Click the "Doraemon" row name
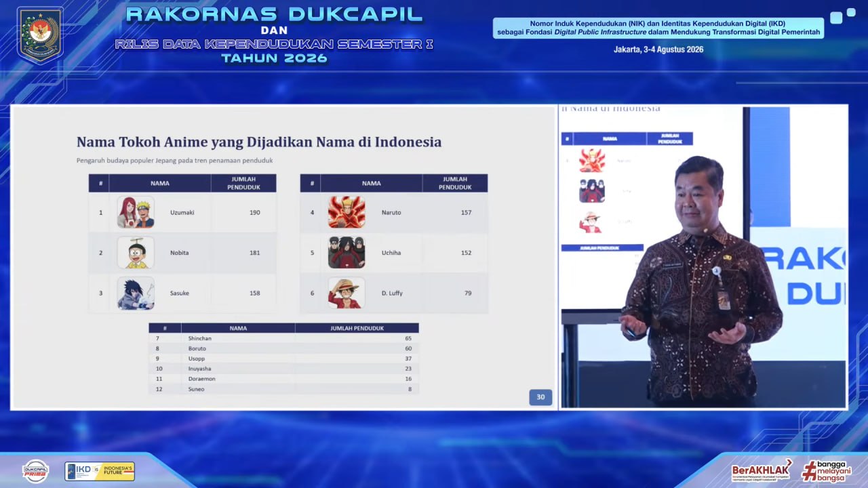 tap(201, 379)
